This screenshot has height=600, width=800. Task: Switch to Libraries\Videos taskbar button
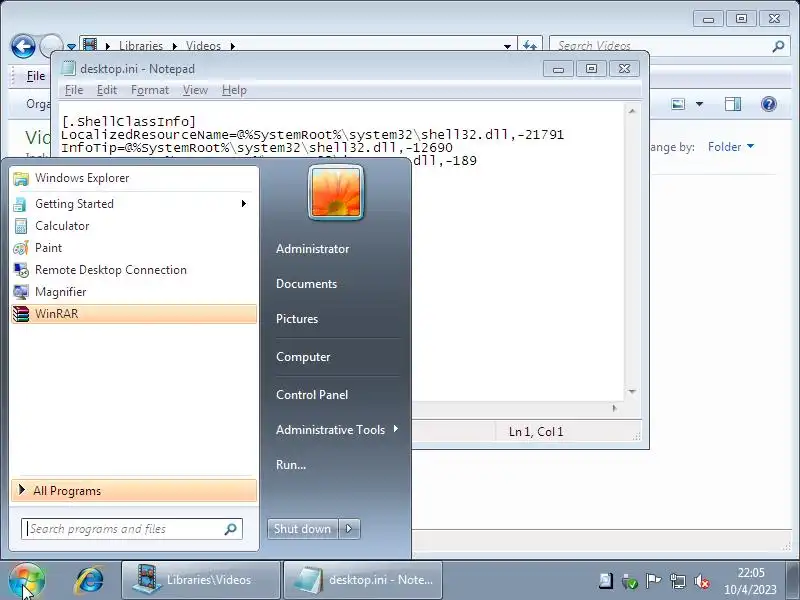pos(201,580)
